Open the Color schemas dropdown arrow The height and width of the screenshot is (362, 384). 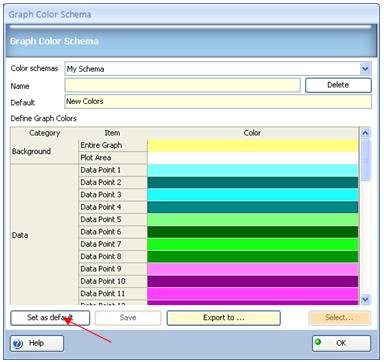point(365,69)
